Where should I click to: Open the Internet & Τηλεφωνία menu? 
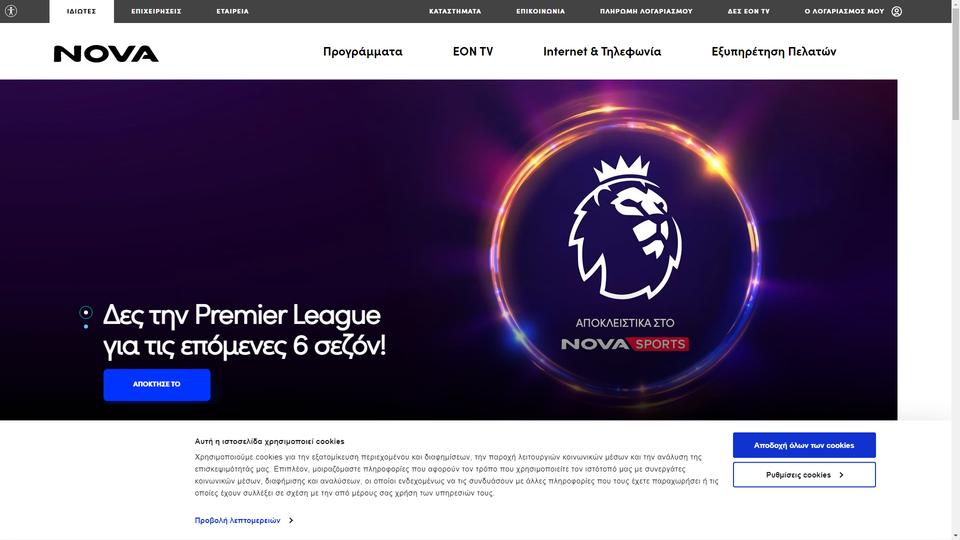coord(602,51)
